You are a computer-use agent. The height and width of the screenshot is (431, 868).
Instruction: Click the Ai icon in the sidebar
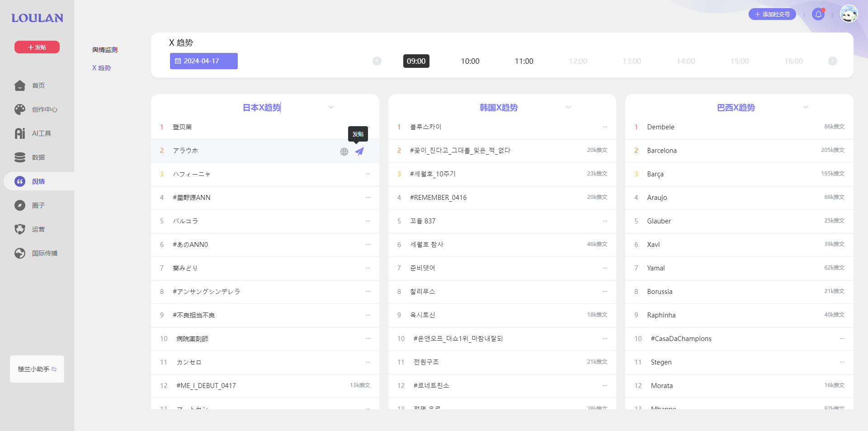pyautogui.click(x=20, y=133)
